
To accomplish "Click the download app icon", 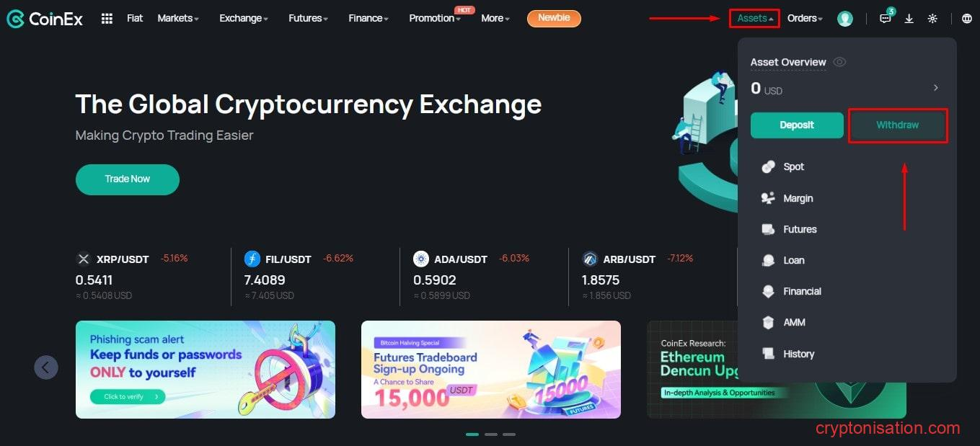I will point(909,19).
